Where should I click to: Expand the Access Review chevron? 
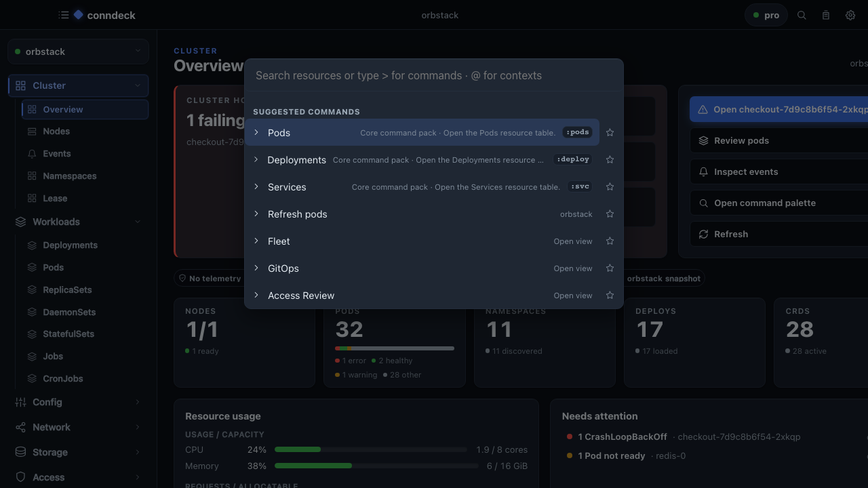click(x=256, y=295)
